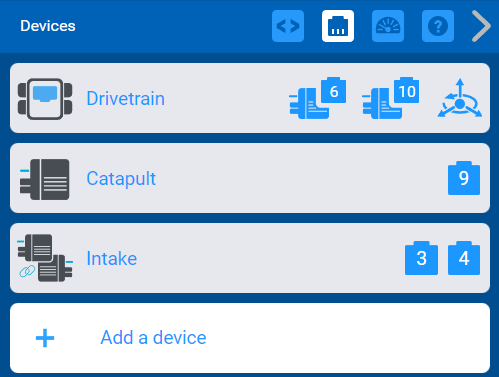This screenshot has width=499, height=377.
Task: Select Catapult port 9 badge
Action: (464, 178)
